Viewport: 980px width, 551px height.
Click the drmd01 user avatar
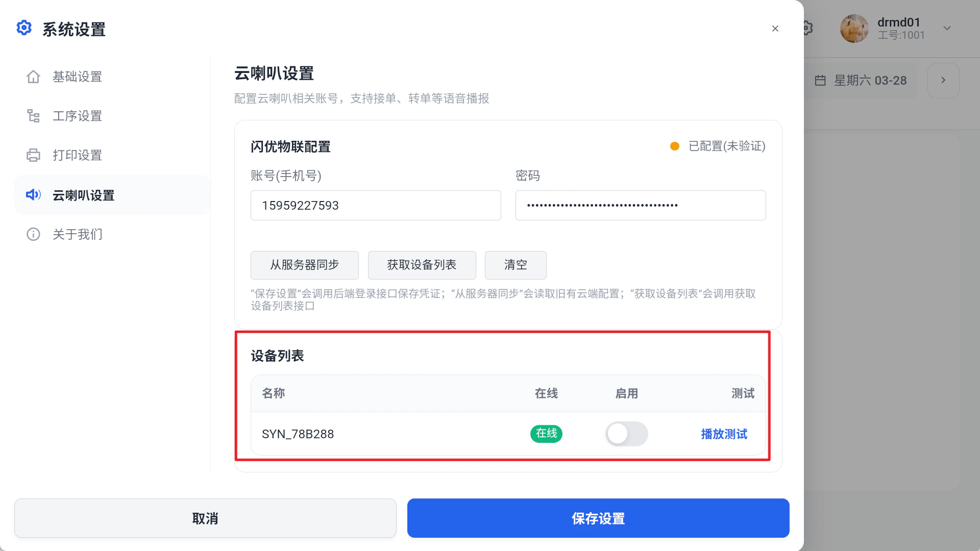click(854, 29)
